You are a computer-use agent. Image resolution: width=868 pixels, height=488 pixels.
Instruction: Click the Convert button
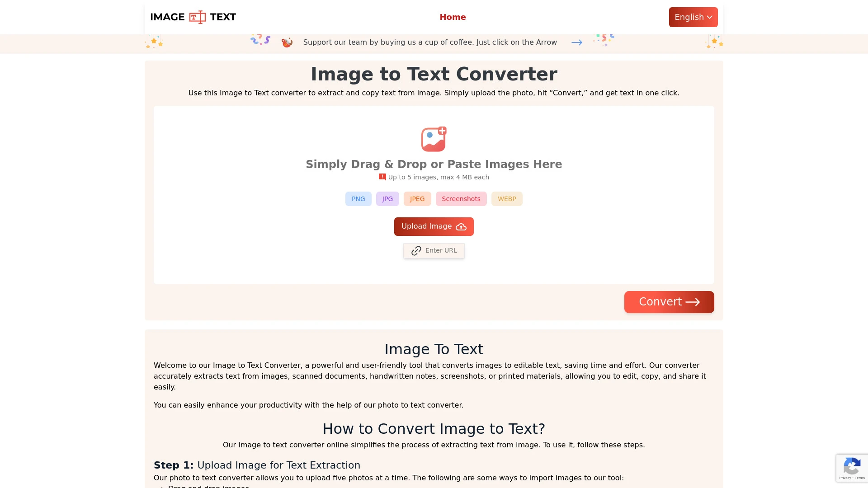pyautogui.click(x=669, y=301)
